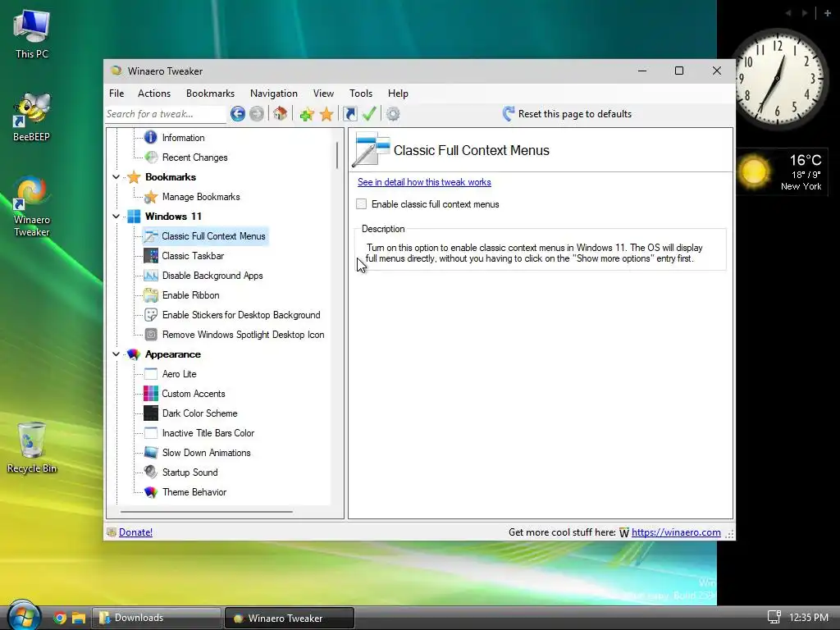
Task: Go to Home page via house icon
Action: (x=280, y=113)
